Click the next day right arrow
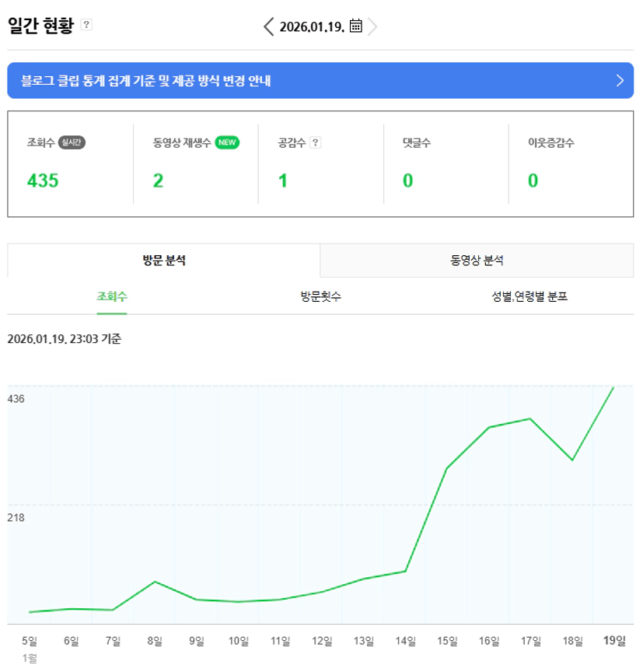Image resolution: width=643 pixels, height=672 pixels. tap(373, 26)
